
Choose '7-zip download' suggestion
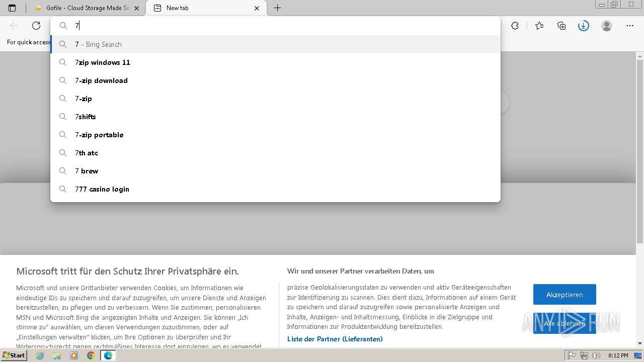pyautogui.click(x=275, y=80)
